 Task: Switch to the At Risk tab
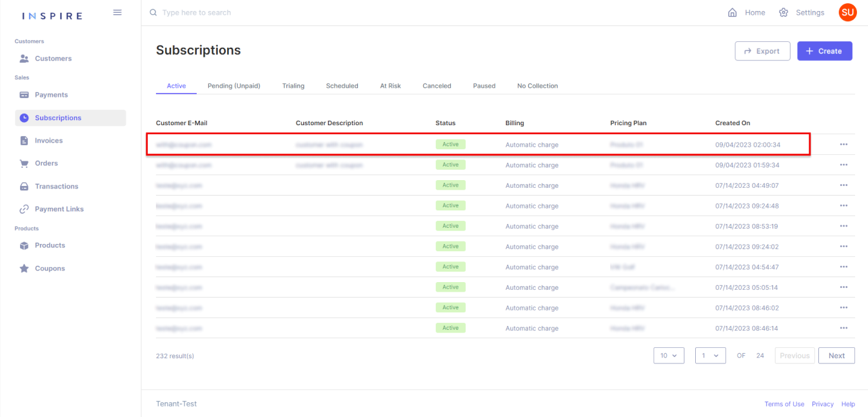(x=390, y=86)
